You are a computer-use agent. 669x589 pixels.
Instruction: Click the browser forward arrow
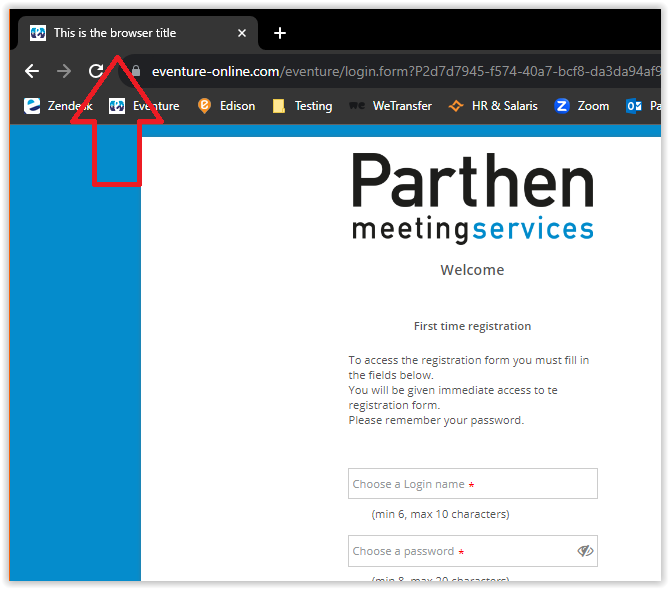coord(64,71)
